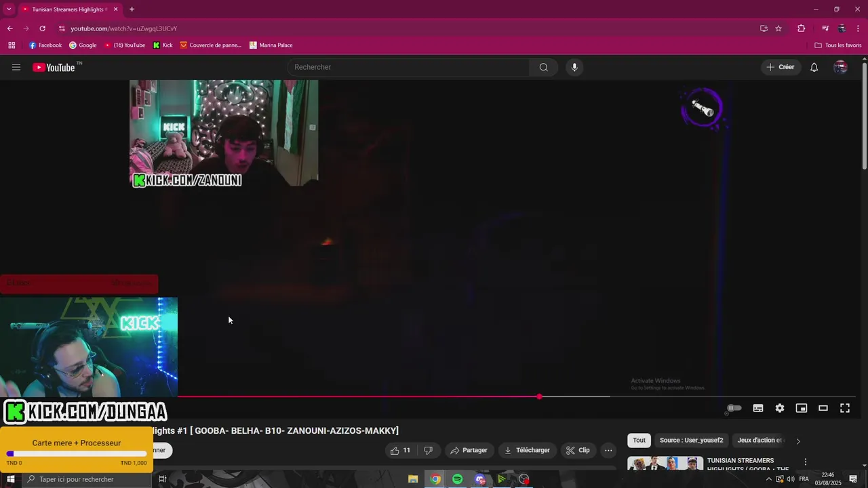
Task: Open YouTube notifications bell
Action: [x=814, y=67]
